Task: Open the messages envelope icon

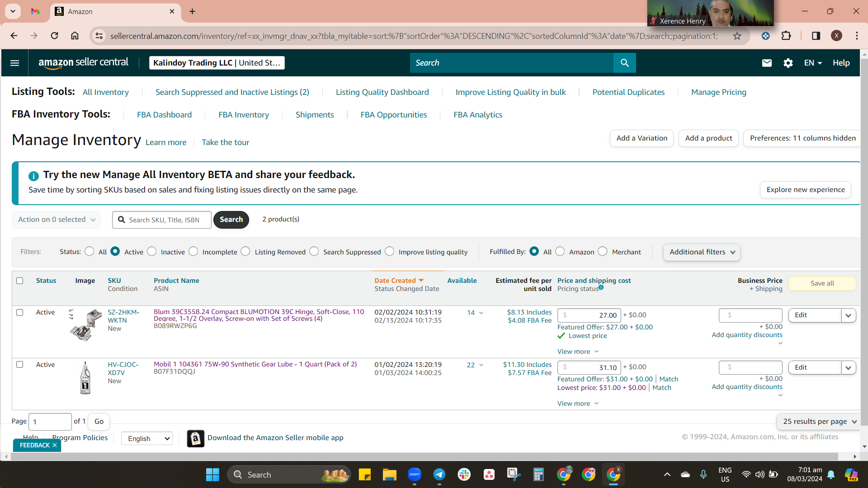Action: [767, 63]
